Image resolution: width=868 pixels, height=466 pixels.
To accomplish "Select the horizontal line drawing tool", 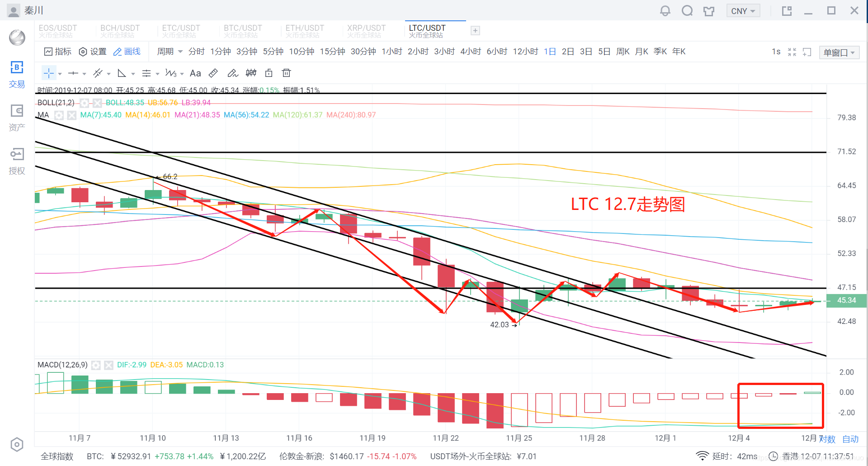I will [73, 73].
